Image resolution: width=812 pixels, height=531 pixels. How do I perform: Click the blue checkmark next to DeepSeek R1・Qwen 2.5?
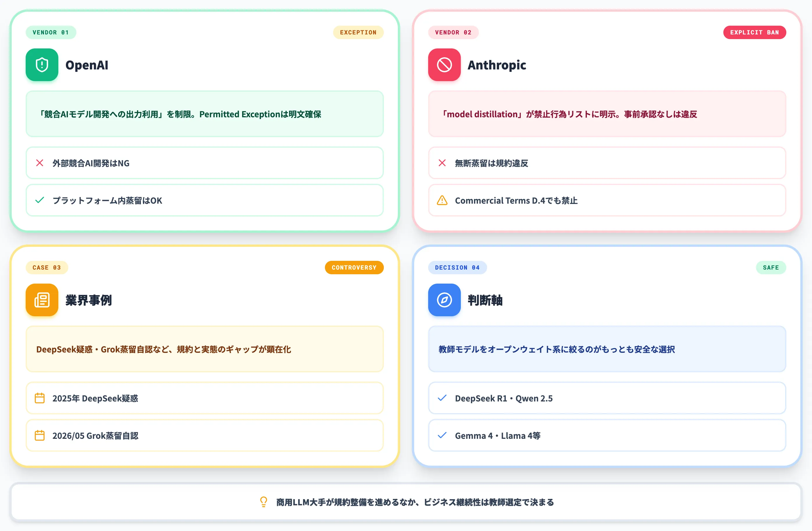tap(442, 398)
